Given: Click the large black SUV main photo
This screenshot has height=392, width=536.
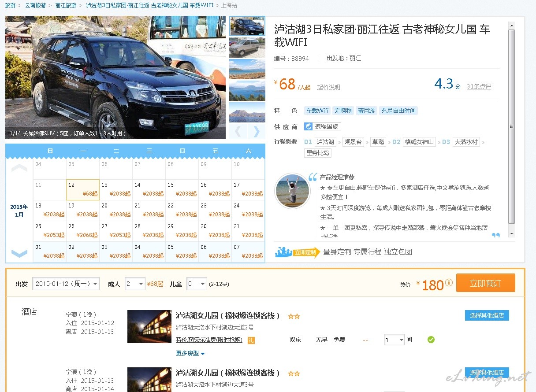Looking at the screenshot, I should (115, 78).
